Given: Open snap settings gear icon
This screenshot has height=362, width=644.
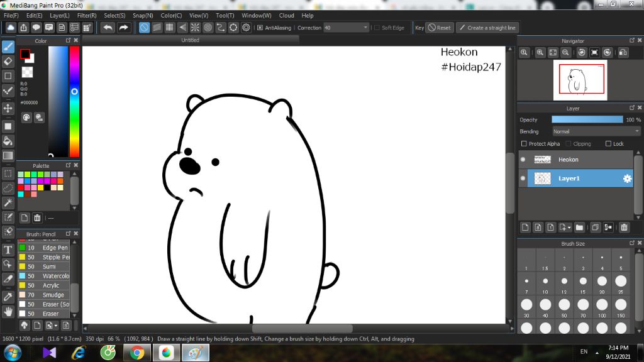Looking at the screenshot, I should [246, 28].
